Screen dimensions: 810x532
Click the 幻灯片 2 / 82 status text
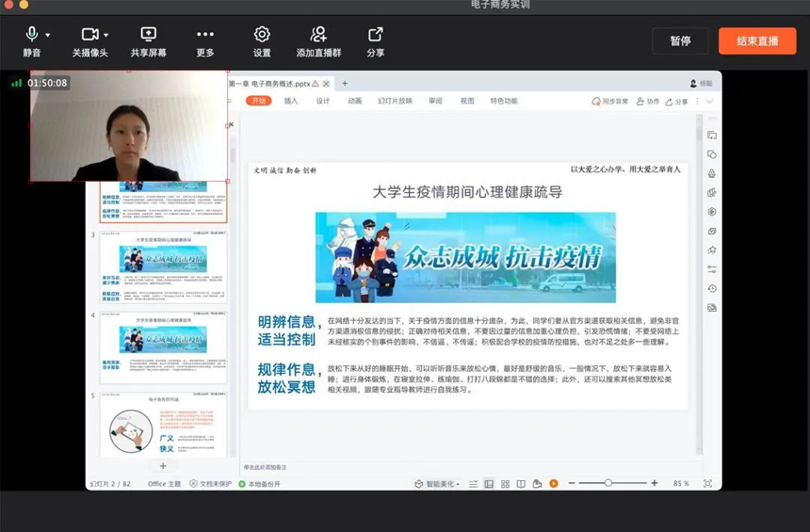point(110,484)
